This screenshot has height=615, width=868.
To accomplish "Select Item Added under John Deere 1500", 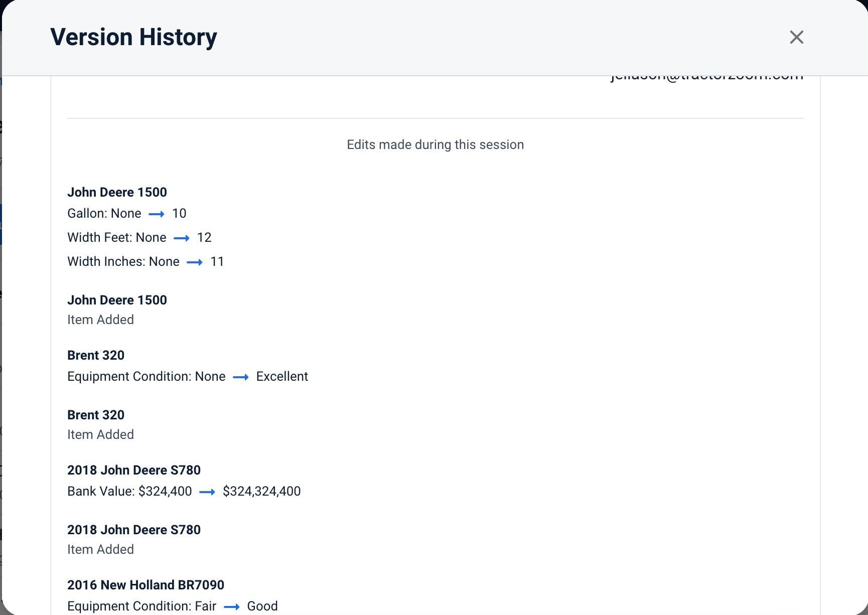I will click(100, 320).
